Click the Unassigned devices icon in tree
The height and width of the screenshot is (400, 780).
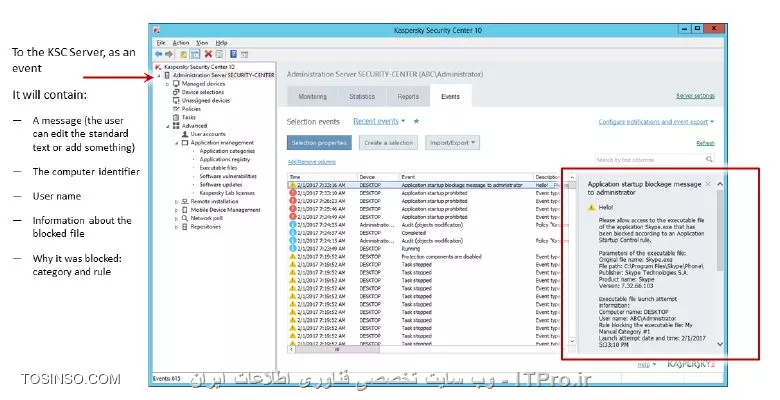point(176,100)
